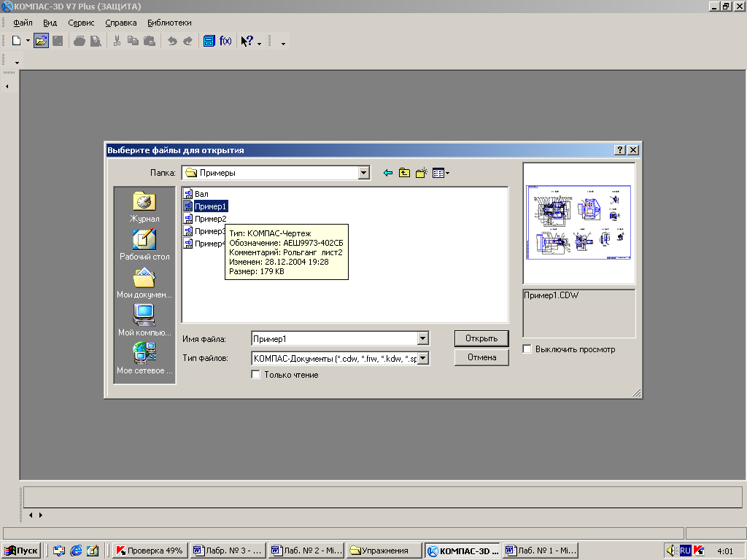Expand the Тип файлов dropdown

[x=423, y=358]
